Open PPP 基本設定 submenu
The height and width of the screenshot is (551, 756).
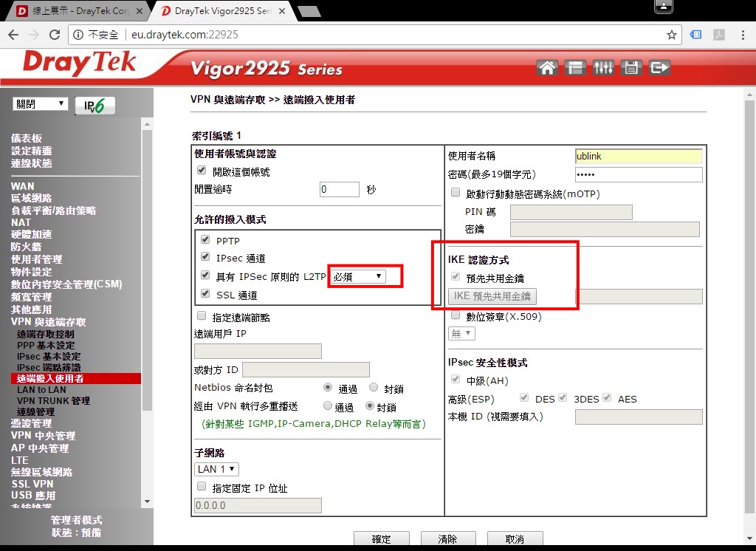point(46,346)
